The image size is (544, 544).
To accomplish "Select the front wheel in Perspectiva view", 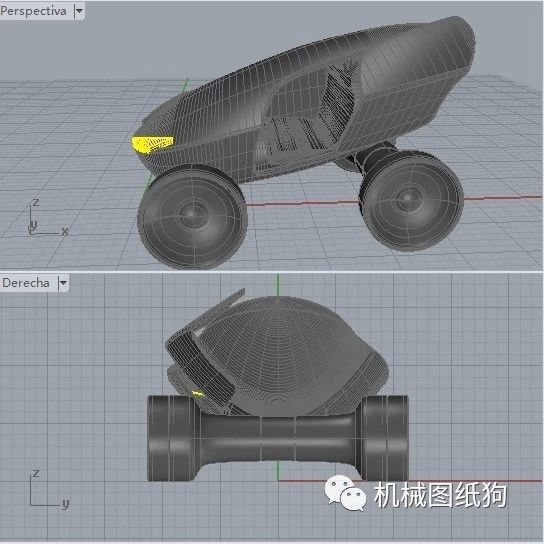I will point(192,217).
